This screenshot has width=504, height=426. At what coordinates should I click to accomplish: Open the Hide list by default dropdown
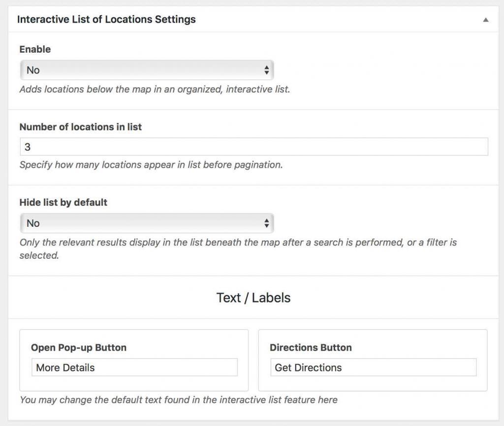[x=146, y=223]
